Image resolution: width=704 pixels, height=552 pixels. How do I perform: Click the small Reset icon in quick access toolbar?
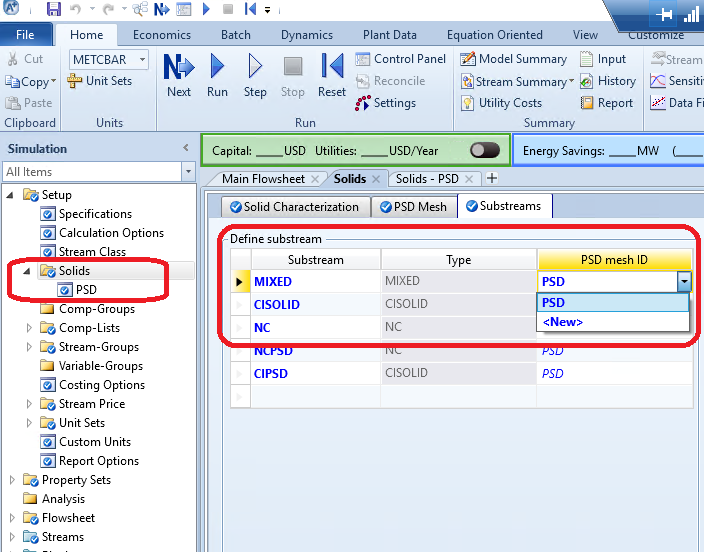pyautogui.click(x=250, y=9)
